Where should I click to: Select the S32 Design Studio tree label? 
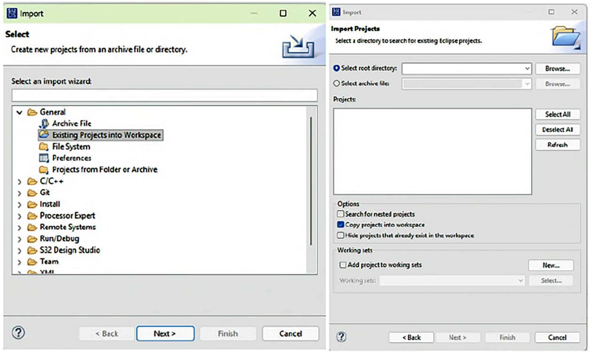point(70,250)
